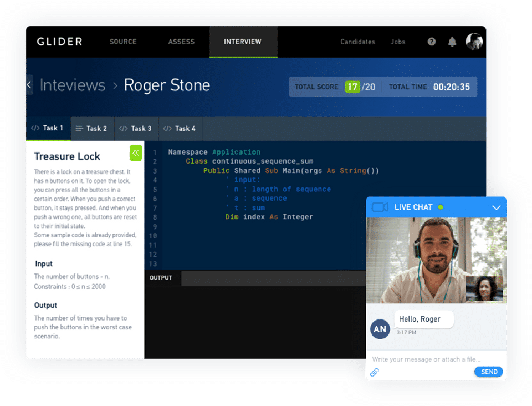Click the Inteviews breadcrumb link
532x406 pixels.
point(73,85)
